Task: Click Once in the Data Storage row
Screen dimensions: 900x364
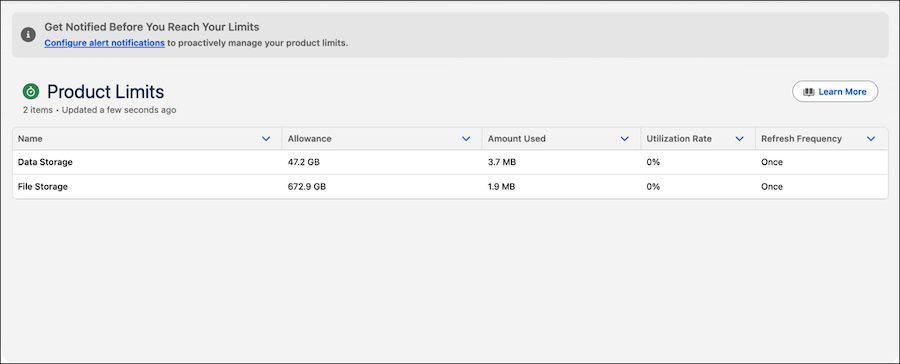Action: (x=772, y=162)
